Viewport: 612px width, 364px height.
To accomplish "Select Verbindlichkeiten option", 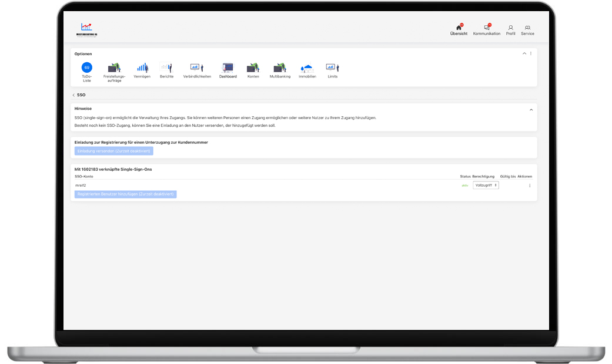I will tap(197, 68).
